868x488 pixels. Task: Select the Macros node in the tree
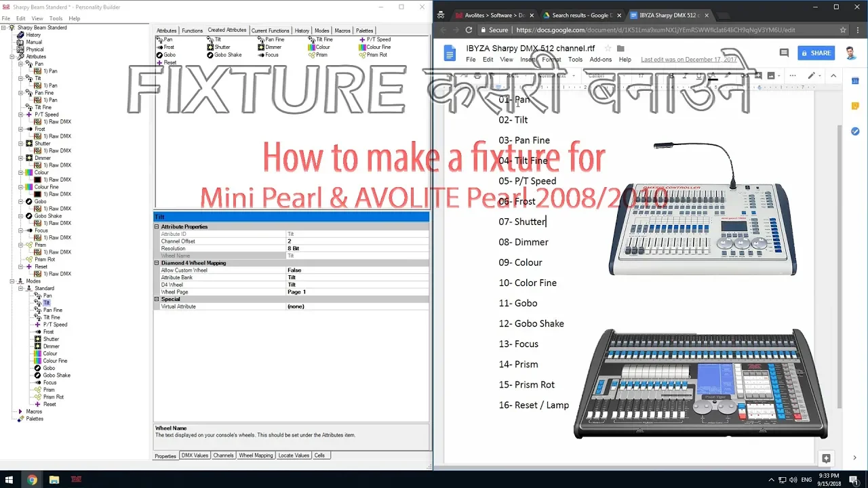tap(34, 411)
